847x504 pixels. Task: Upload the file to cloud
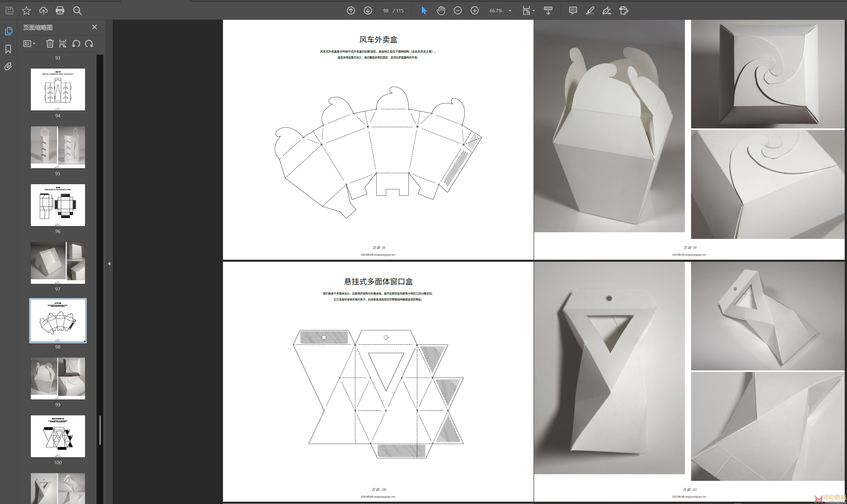pyautogui.click(x=43, y=11)
